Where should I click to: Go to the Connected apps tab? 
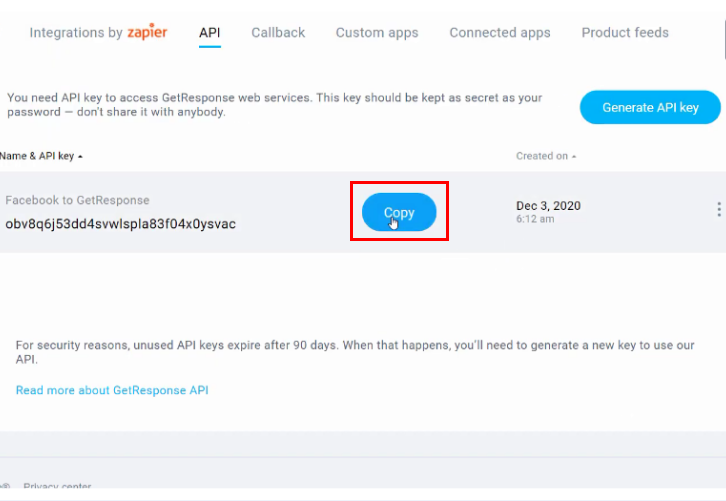(x=500, y=33)
